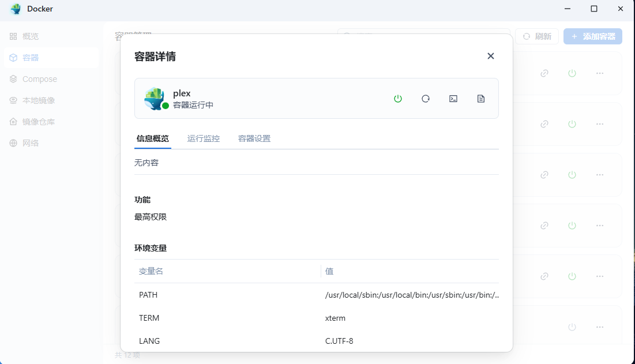This screenshot has height=364, width=635.
Task: Go to 概览 in the sidebar
Action: pyautogui.click(x=31, y=36)
